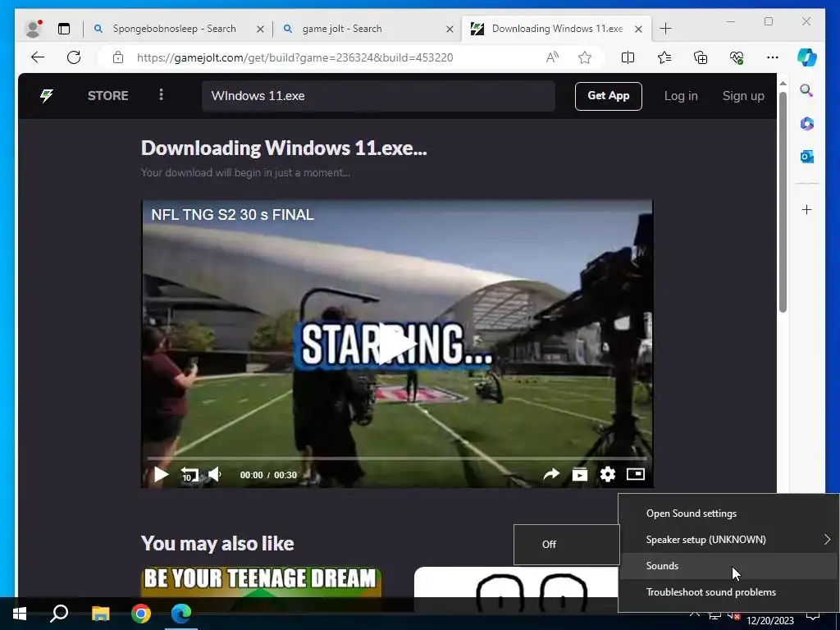Open Copilot sidebar
Screen dimensions: 840x630
[807, 57]
